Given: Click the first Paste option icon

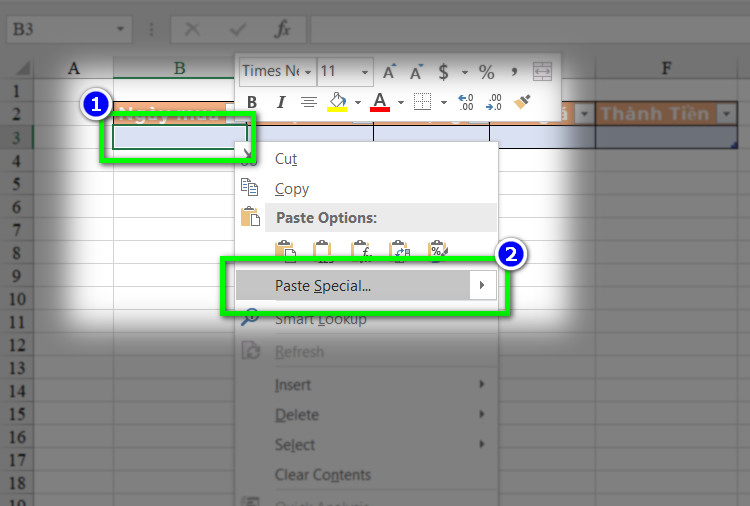Looking at the screenshot, I should click(x=285, y=251).
